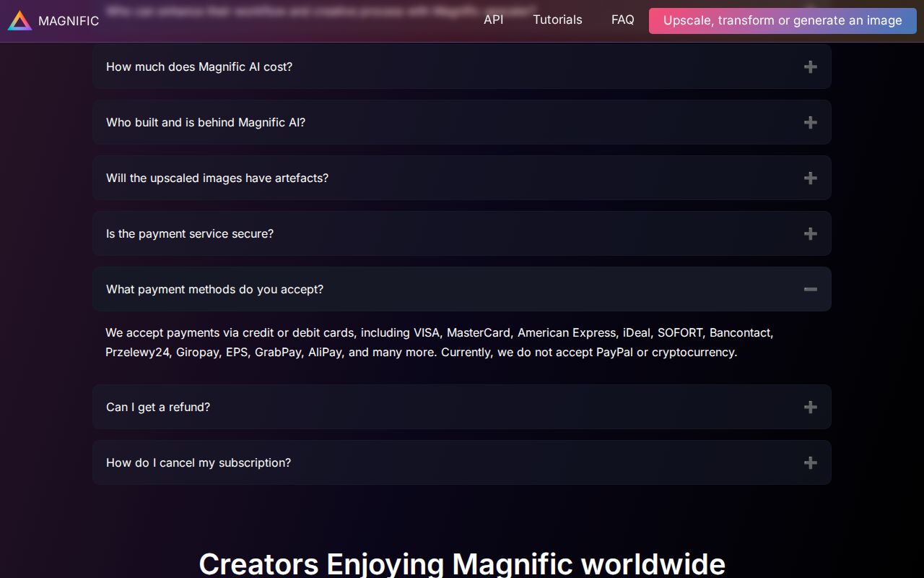Click the MAGNIFIC brand name link
Screen dimensions: 924x578
coord(69,21)
